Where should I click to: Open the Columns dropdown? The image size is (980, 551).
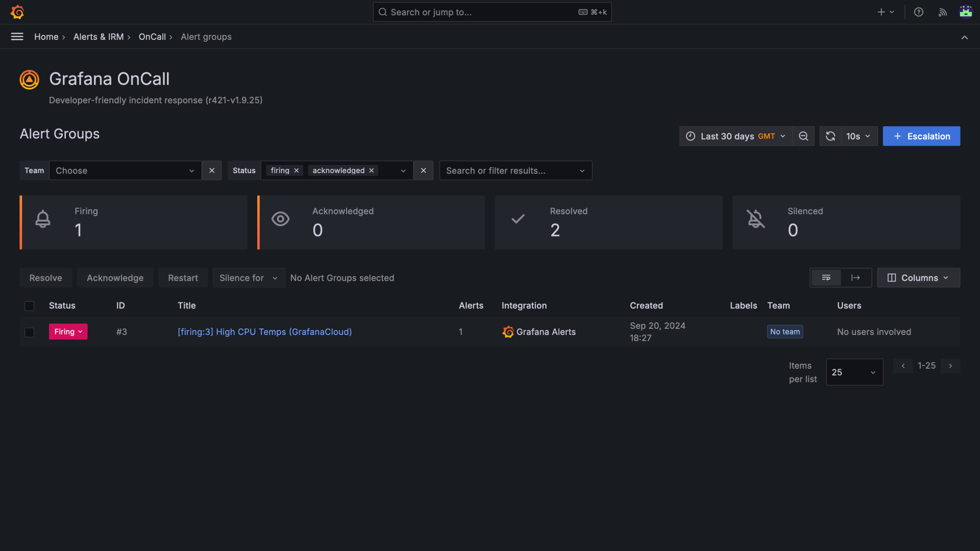coord(918,278)
